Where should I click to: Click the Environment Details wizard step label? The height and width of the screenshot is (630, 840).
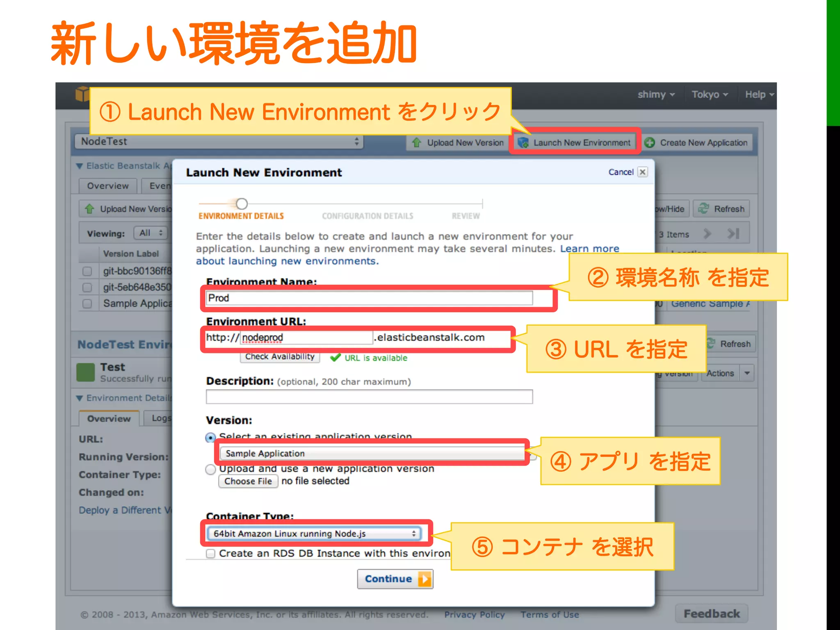(x=241, y=216)
